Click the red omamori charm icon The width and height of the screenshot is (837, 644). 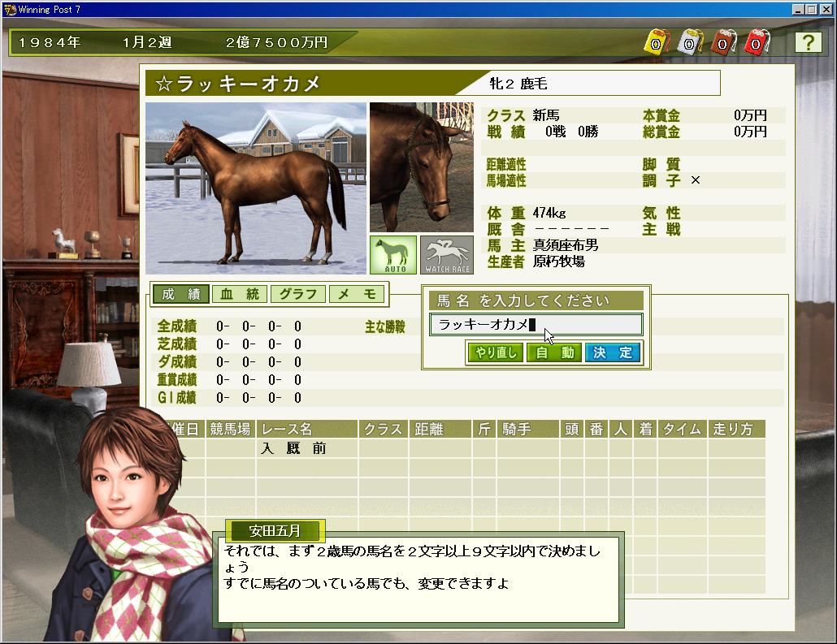[757, 42]
